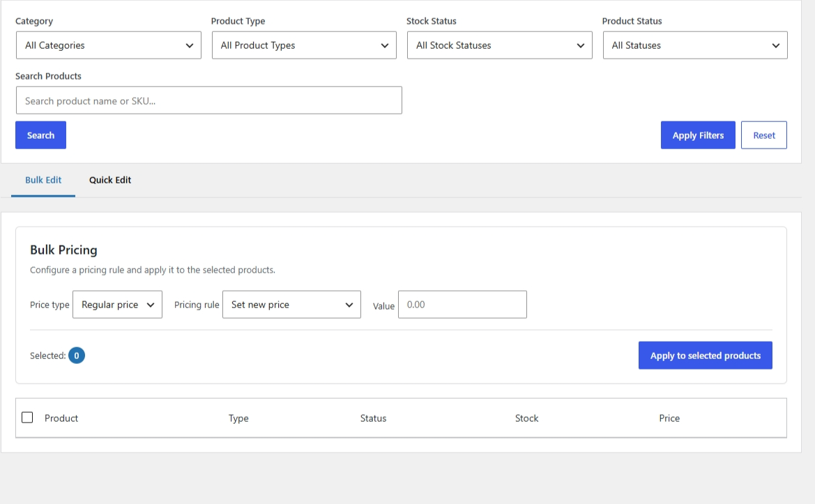This screenshot has width=815, height=504.
Task: Click the Selected count badge
Action: point(77,356)
